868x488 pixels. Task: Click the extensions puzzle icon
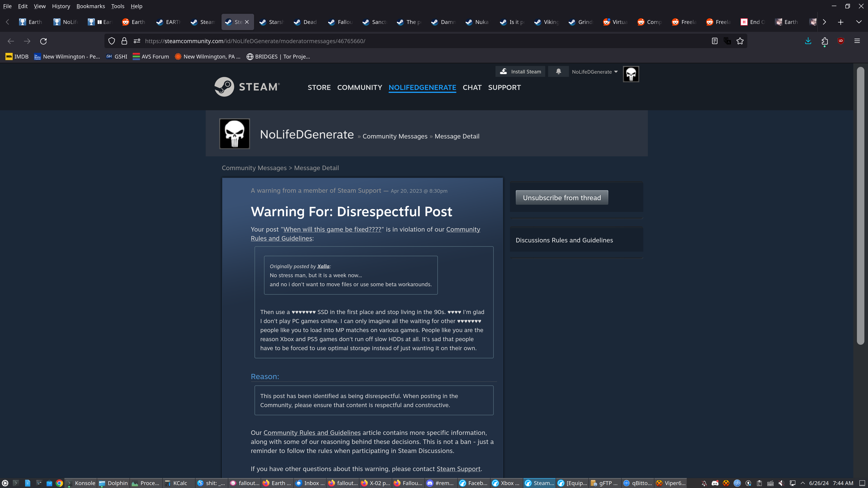(x=825, y=41)
